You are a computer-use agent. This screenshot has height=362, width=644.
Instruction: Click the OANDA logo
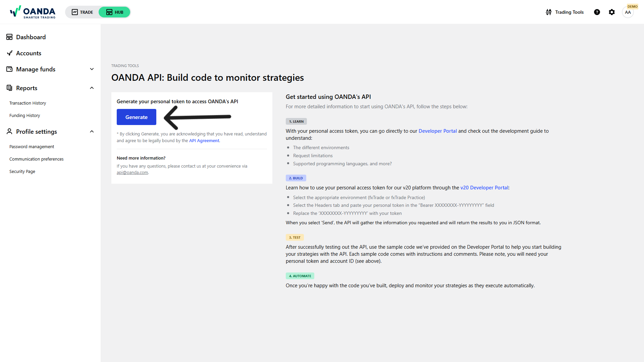tap(33, 12)
